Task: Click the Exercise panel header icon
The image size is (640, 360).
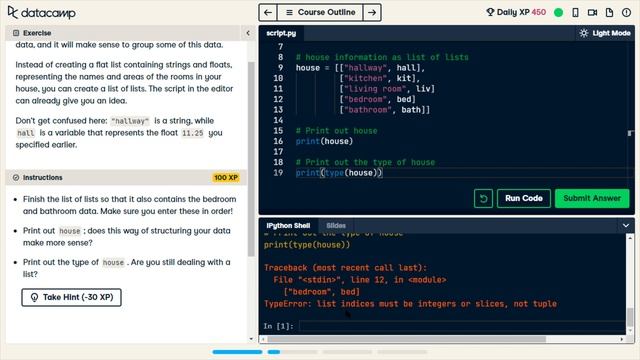Action: click(16, 33)
